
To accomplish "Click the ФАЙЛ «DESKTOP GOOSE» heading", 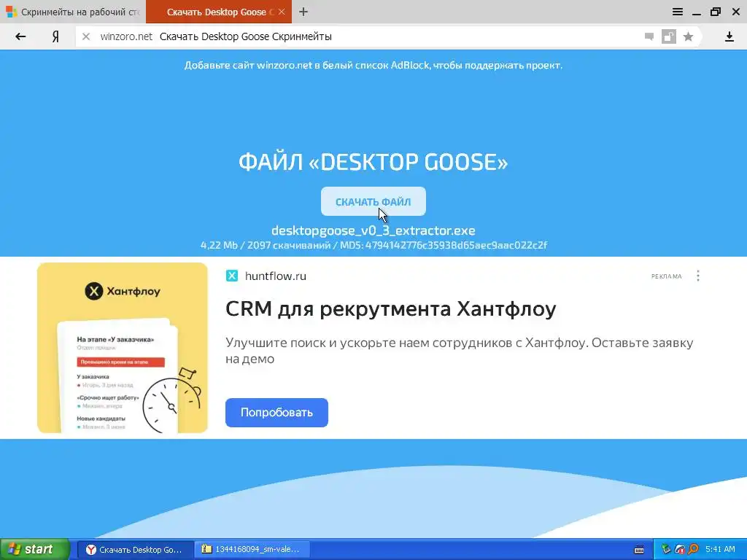I will [x=373, y=162].
